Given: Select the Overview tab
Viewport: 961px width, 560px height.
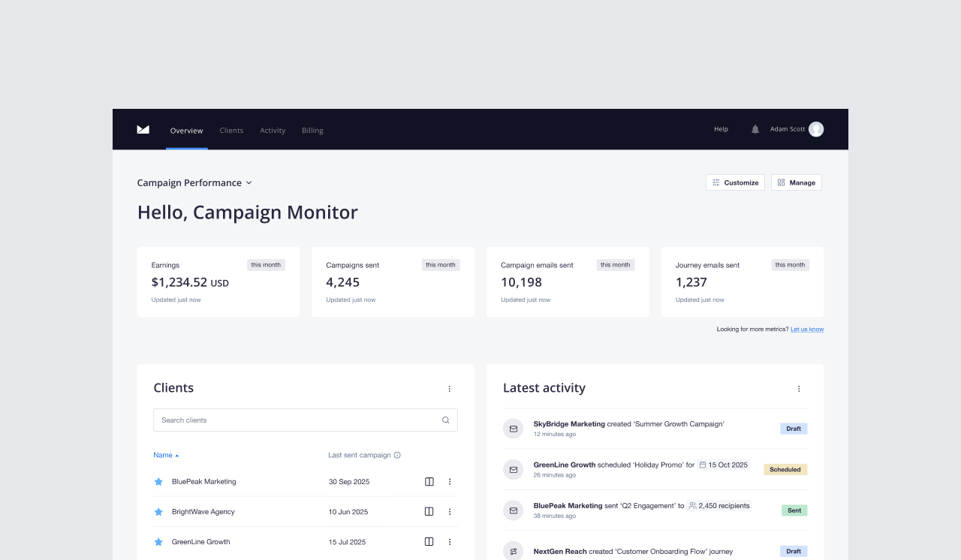Looking at the screenshot, I should coord(186,131).
